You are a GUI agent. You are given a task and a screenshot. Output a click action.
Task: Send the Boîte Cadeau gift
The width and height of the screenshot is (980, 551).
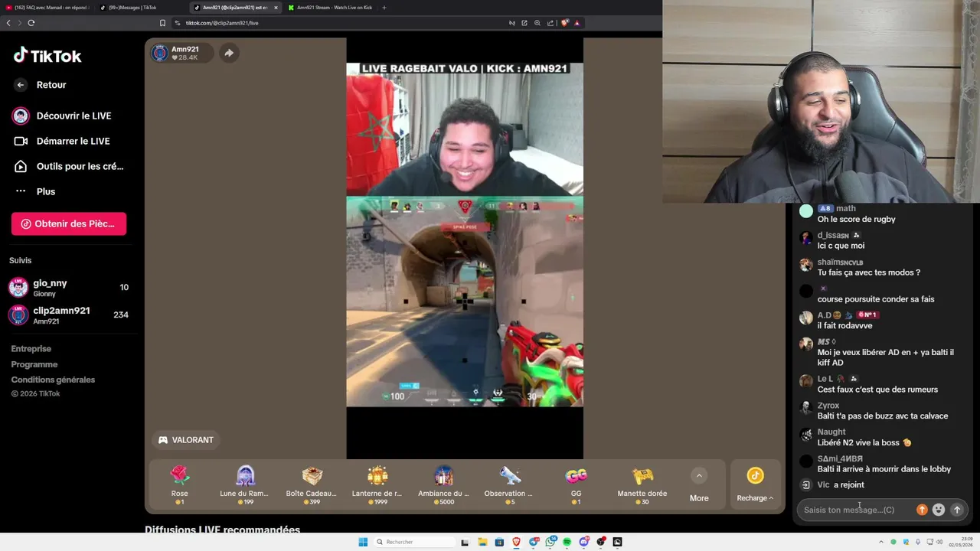[312, 484]
